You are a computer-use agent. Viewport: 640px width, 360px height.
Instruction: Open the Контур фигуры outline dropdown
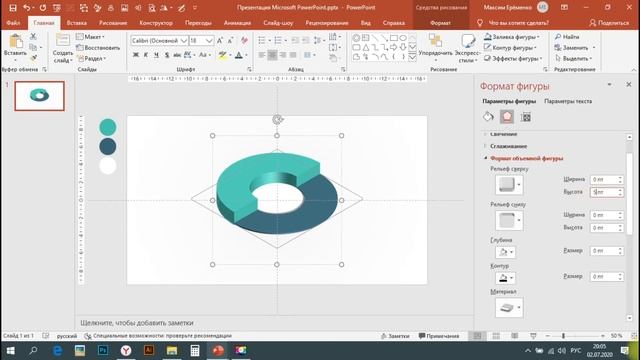click(510, 48)
